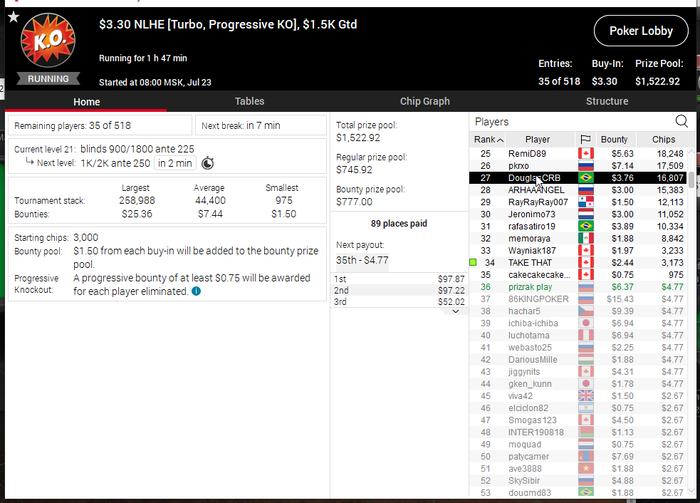The height and width of the screenshot is (503, 700).
Task: Click the 'in 2 min' level timer
Action: [x=175, y=163]
